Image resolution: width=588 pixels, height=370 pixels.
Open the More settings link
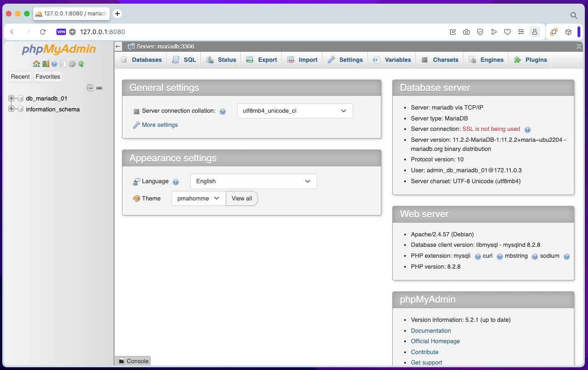[159, 125]
